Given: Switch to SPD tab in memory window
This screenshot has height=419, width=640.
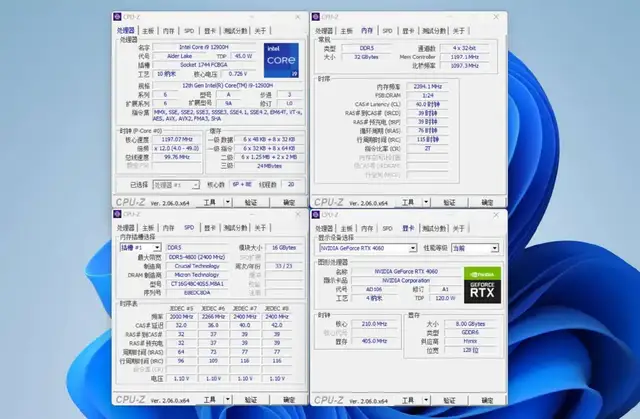Looking at the screenshot, I should (x=387, y=31).
